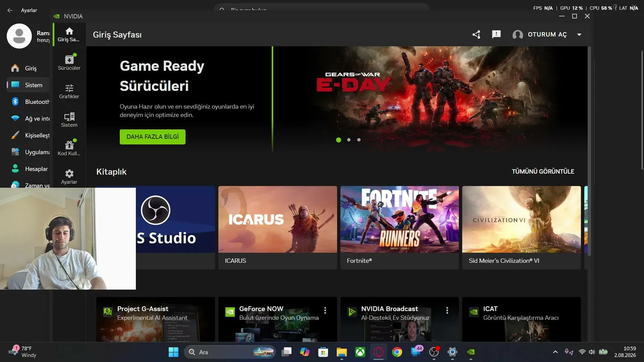Click the Giriş Sayfası page heading
This screenshot has width=644, height=362.
pyautogui.click(x=117, y=35)
